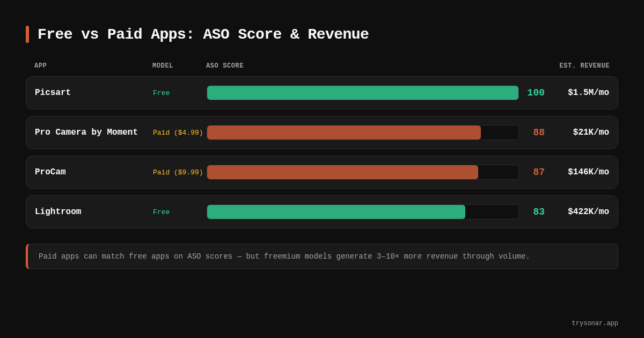Screen dimensions: 644x338
Task: Click the title 'Free vs Paid Apps: ASO Score & Revenue'
Action: click(203, 34)
